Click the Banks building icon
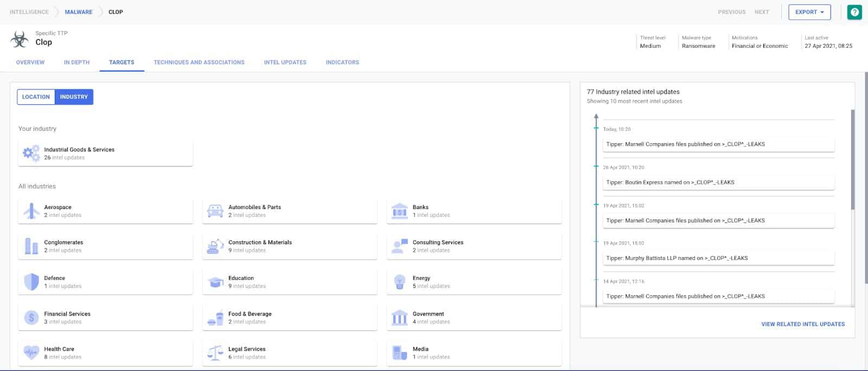This screenshot has width=868, height=371. [x=400, y=211]
